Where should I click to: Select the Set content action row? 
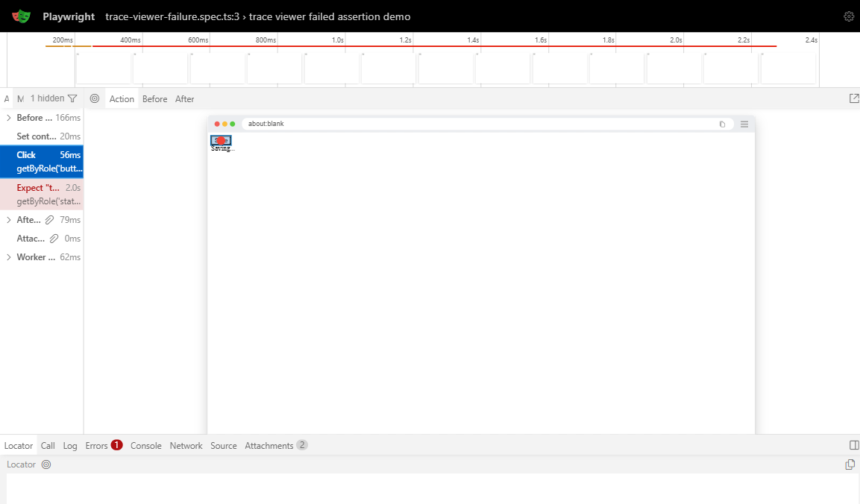[x=42, y=136]
